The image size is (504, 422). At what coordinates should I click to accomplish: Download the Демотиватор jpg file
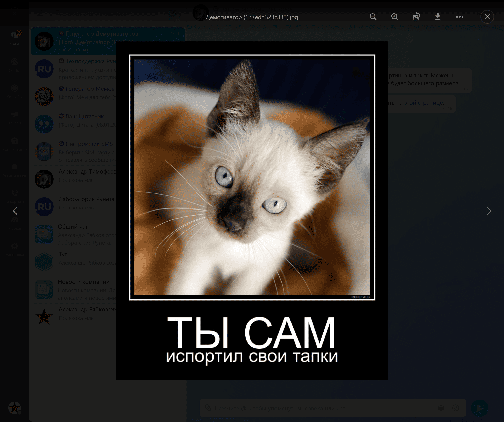437,17
